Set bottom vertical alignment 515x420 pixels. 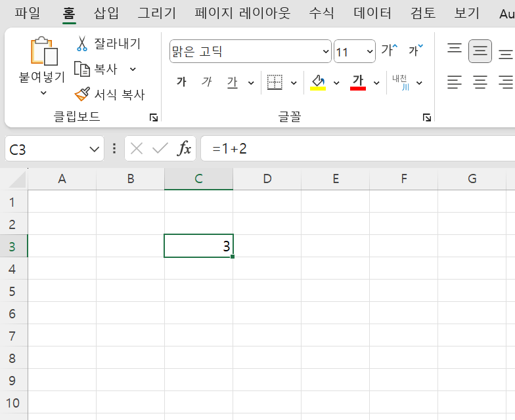coord(506,54)
